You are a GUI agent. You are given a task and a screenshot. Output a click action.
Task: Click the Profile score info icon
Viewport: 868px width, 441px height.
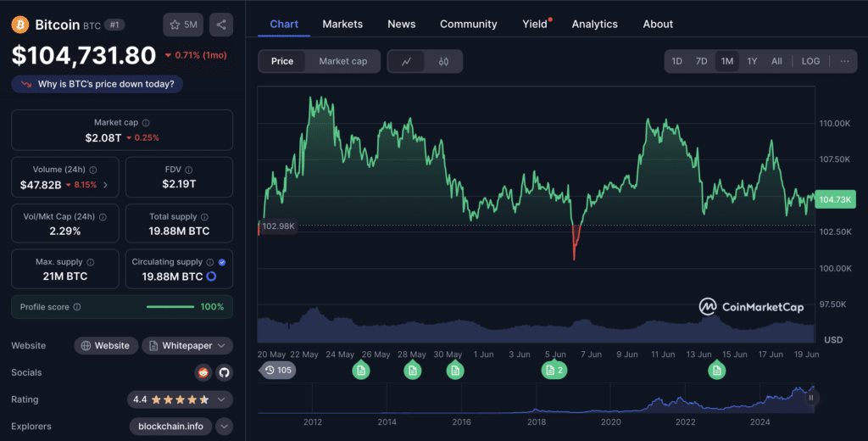(77, 307)
